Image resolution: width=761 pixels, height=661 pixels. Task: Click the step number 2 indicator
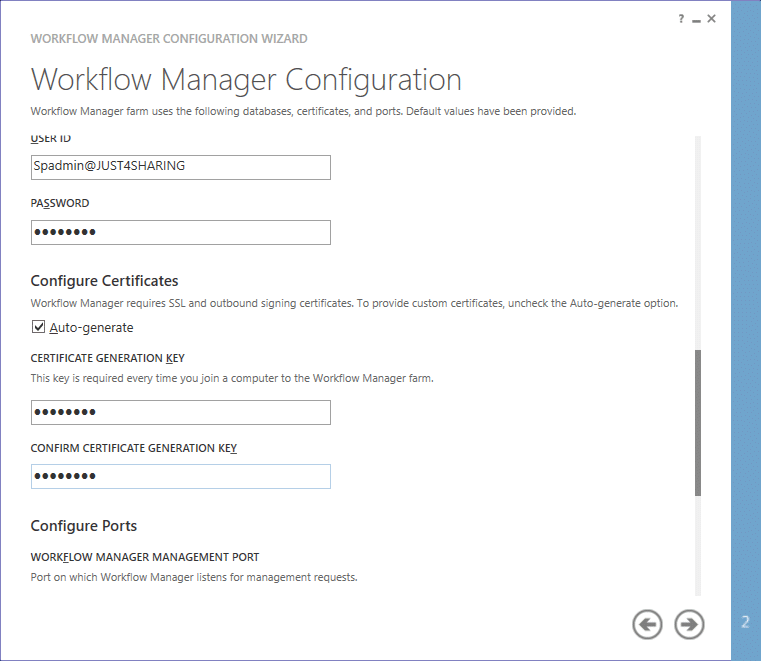tap(745, 622)
